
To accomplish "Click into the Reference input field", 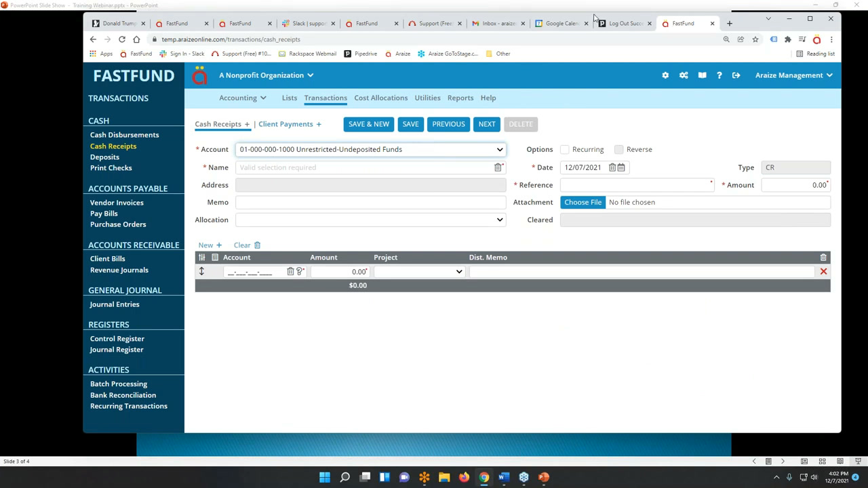I will pos(637,185).
